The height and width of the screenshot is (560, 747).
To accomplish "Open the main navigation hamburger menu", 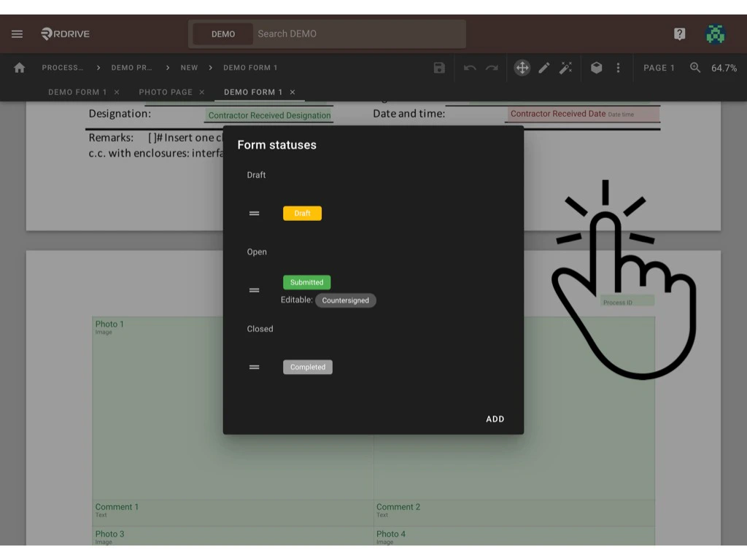I will click(x=17, y=34).
